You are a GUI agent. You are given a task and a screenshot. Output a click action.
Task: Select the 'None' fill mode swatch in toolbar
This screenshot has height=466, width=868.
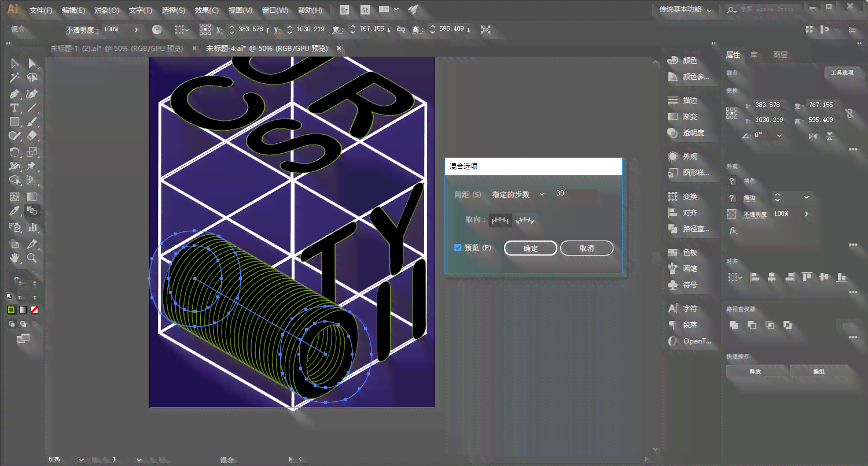[x=35, y=310]
